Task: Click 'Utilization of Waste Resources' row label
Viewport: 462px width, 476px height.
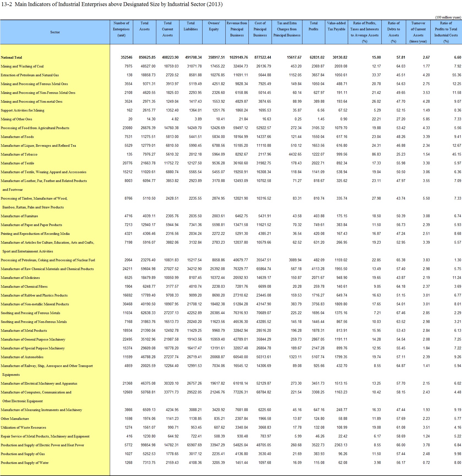Action: (x=23, y=428)
